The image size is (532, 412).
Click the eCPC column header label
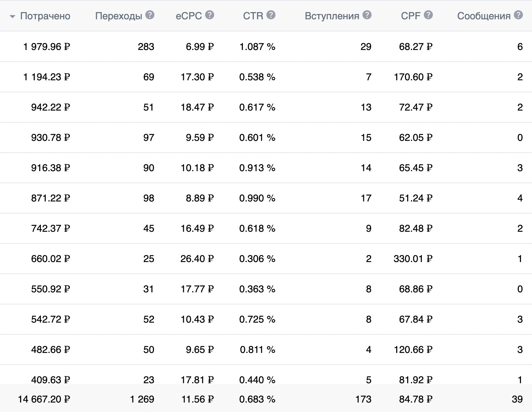pos(189,16)
